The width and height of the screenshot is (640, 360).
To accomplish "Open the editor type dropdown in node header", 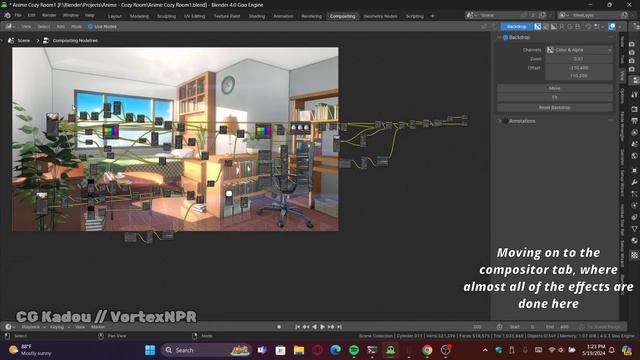I will (x=10, y=27).
